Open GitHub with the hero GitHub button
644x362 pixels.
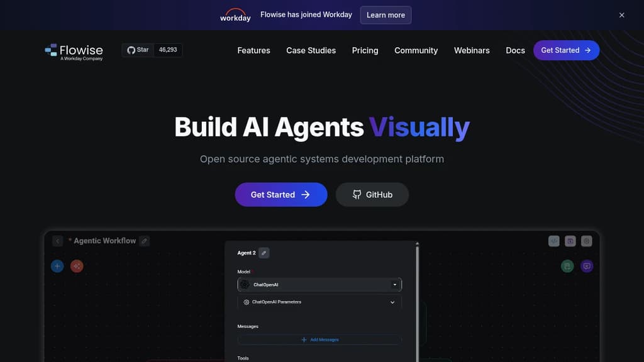[372, 195]
